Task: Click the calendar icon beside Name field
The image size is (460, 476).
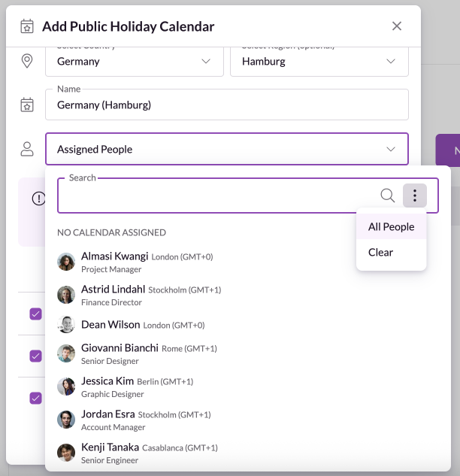Action: click(x=27, y=105)
